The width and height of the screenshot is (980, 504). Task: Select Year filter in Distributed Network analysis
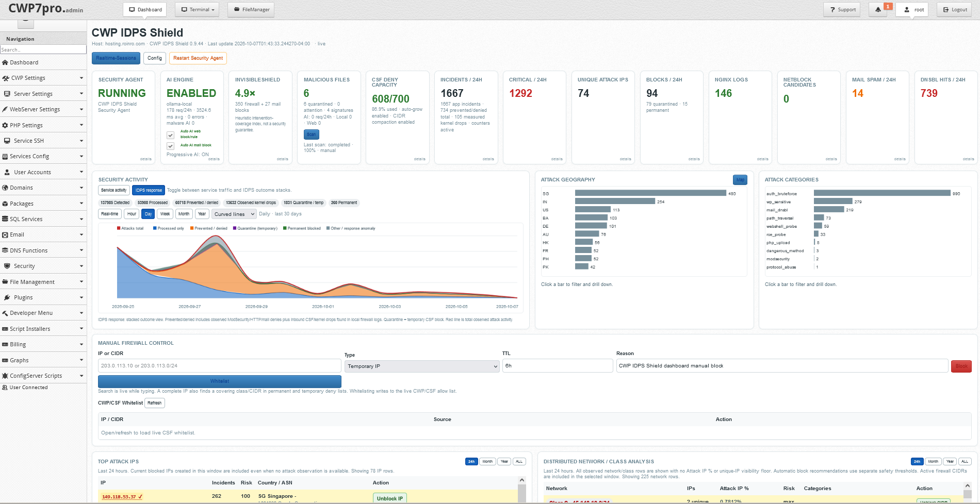(x=950, y=462)
